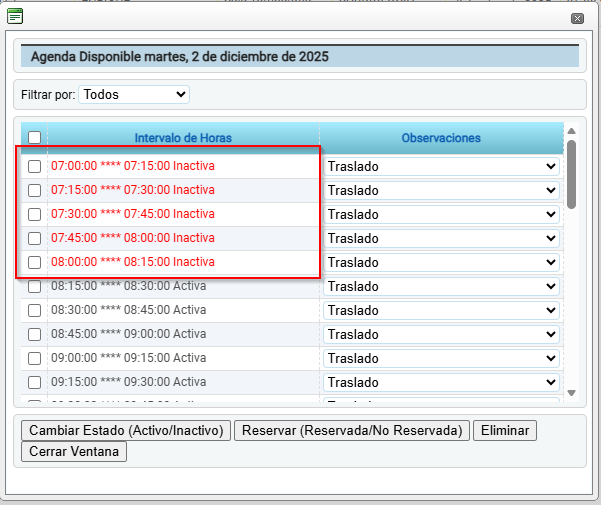The image size is (601, 505).
Task: Mark the 09:00:00 to 09:15:00 slot checkbox
Action: pyautogui.click(x=34, y=358)
